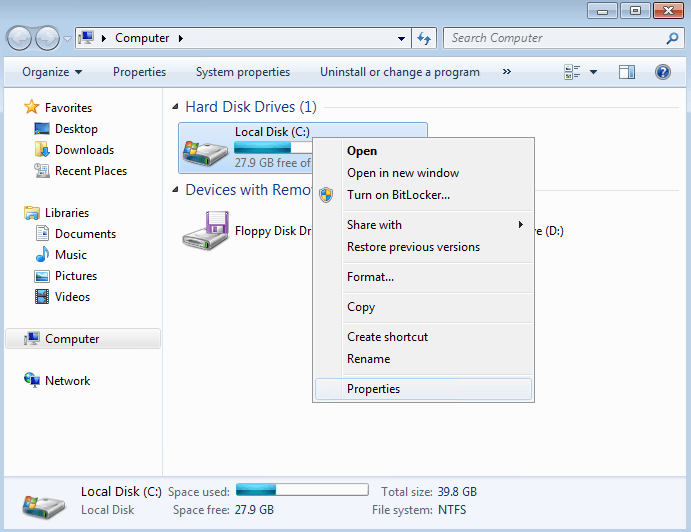The height and width of the screenshot is (532, 691).
Task: Select Network in the navigation pane
Action: tap(67, 381)
